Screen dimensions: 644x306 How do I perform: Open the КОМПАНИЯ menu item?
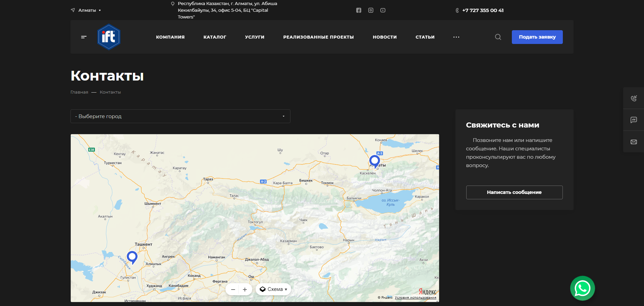click(x=170, y=37)
